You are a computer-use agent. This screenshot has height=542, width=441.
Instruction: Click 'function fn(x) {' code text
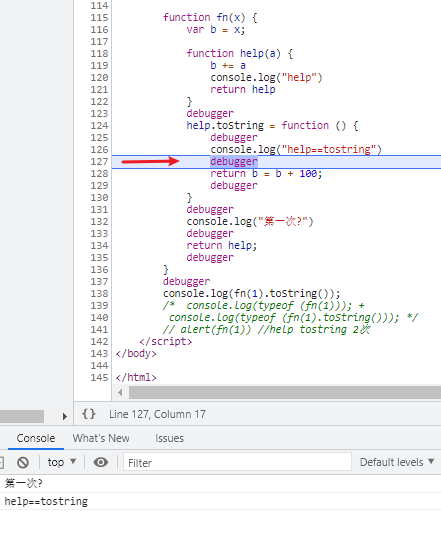coord(210,18)
